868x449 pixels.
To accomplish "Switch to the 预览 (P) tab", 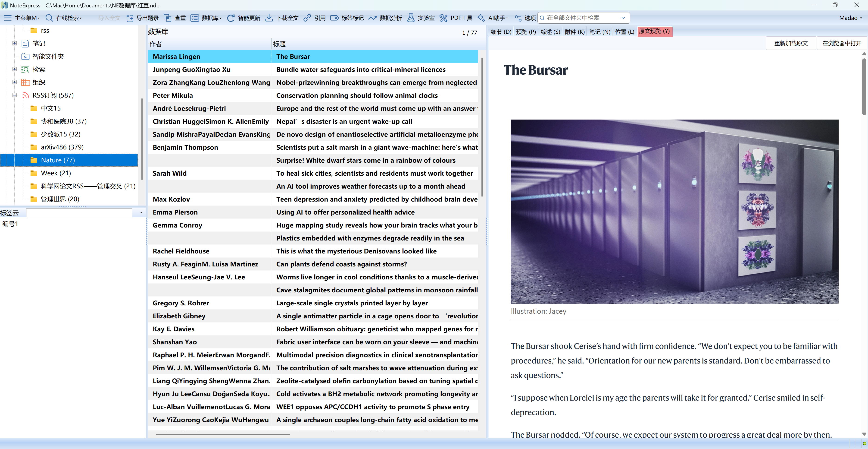I will pos(526,32).
